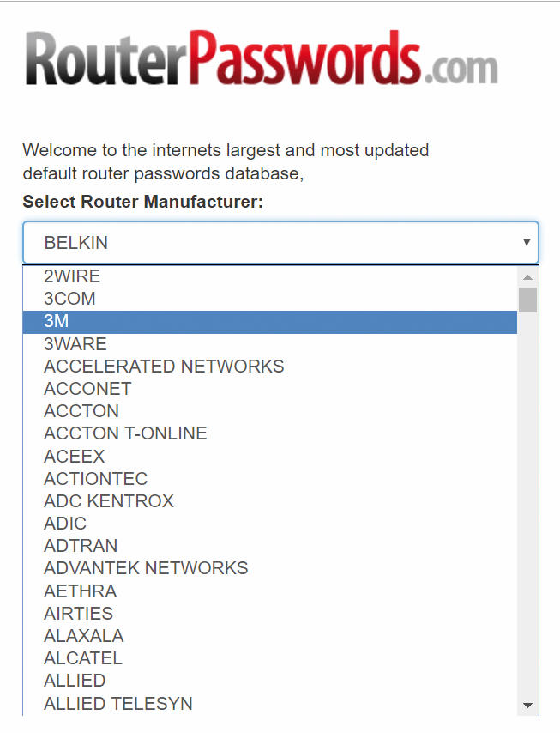Select 2WIRE from the list
The image size is (560, 733).
pos(270,276)
